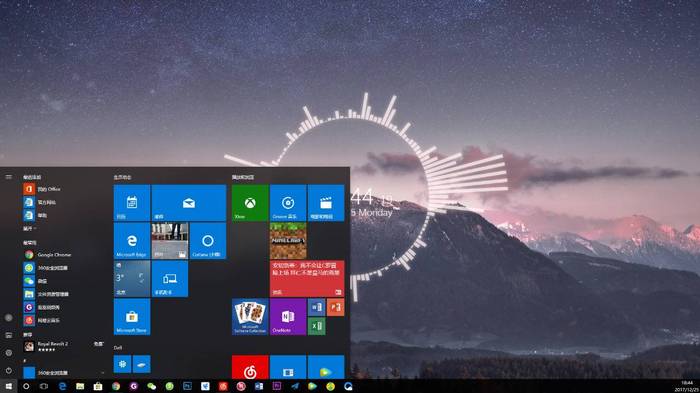Open File Explorer from the taskbar

pos(80,386)
